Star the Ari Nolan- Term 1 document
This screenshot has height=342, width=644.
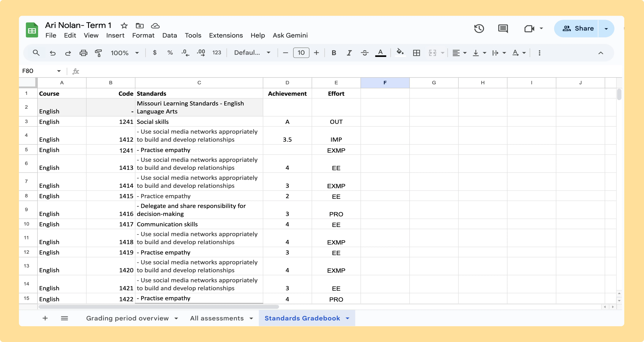point(124,26)
